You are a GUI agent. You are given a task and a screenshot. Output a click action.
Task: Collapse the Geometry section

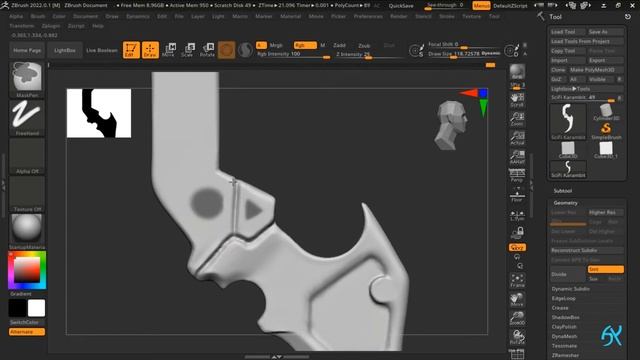(x=565, y=203)
